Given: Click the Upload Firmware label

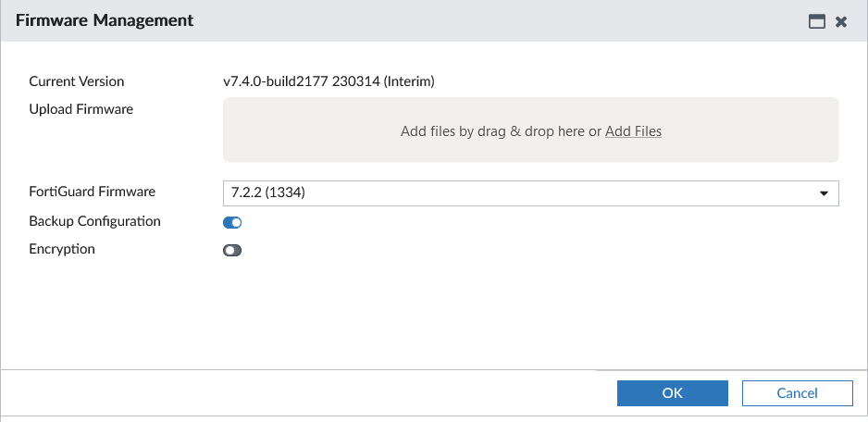Looking at the screenshot, I should pyautogui.click(x=81, y=109).
